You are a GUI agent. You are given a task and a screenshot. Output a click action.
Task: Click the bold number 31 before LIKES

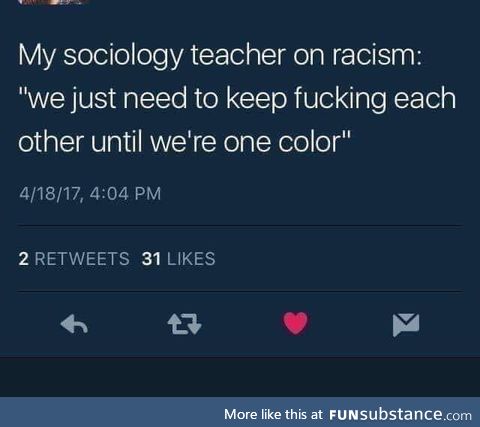151,259
